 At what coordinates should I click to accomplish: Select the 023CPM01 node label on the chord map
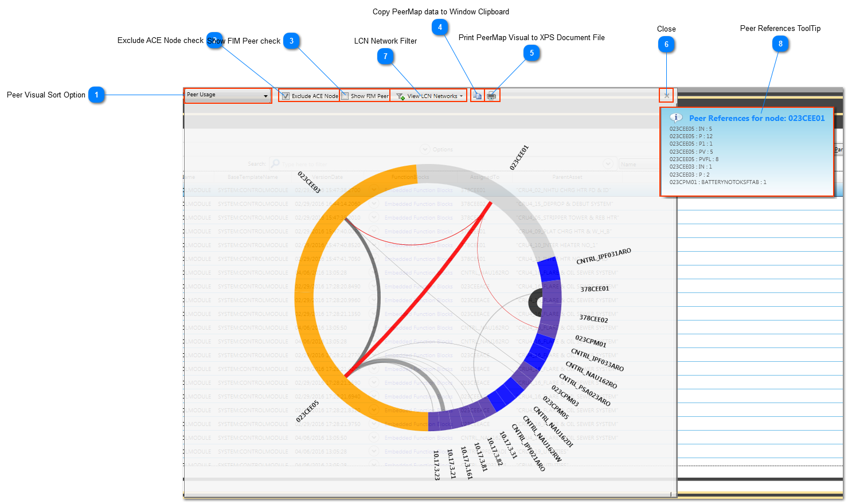point(591,341)
